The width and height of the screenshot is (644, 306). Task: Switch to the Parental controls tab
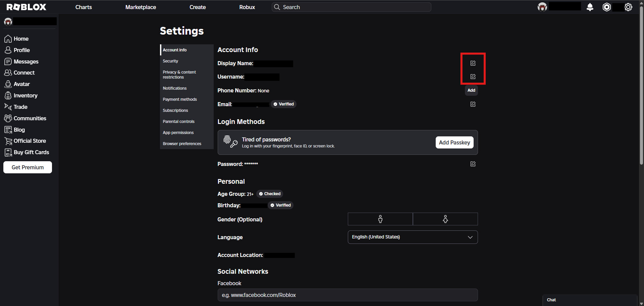click(178, 121)
